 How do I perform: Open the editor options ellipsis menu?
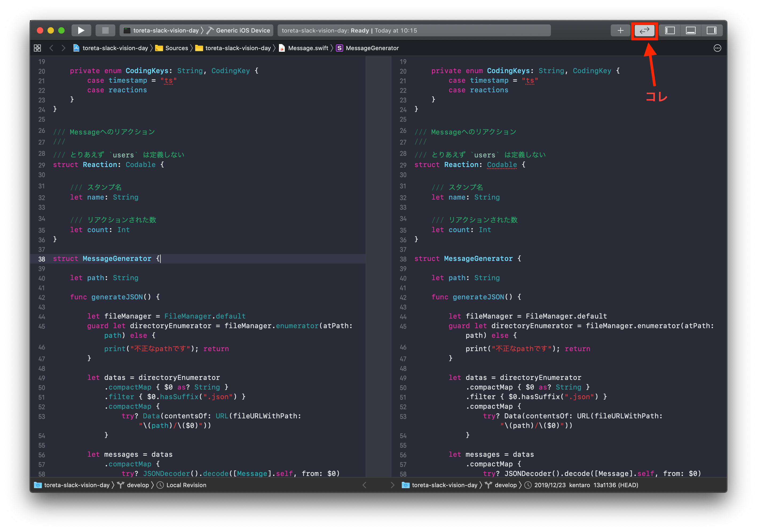717,48
